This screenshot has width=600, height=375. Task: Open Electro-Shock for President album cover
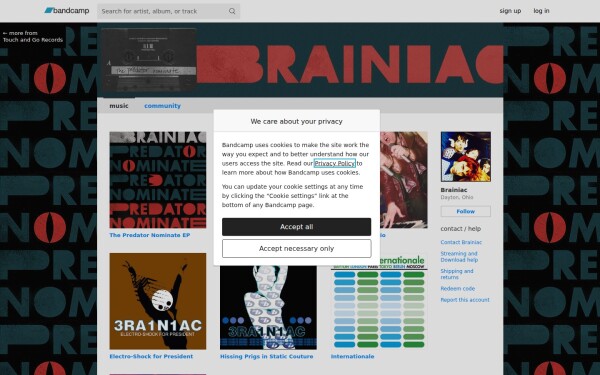point(158,301)
